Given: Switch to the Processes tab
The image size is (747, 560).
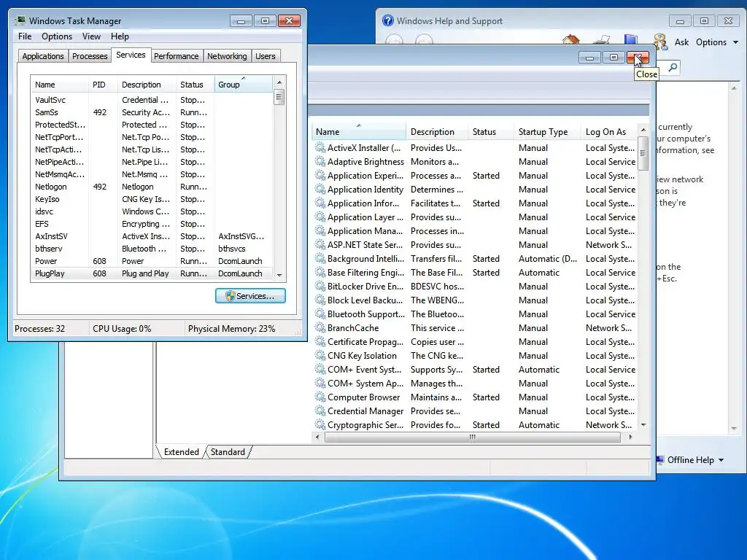Looking at the screenshot, I should pos(90,55).
